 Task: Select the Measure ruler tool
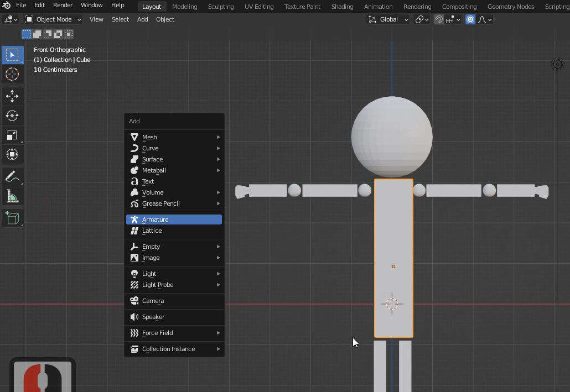[12, 196]
